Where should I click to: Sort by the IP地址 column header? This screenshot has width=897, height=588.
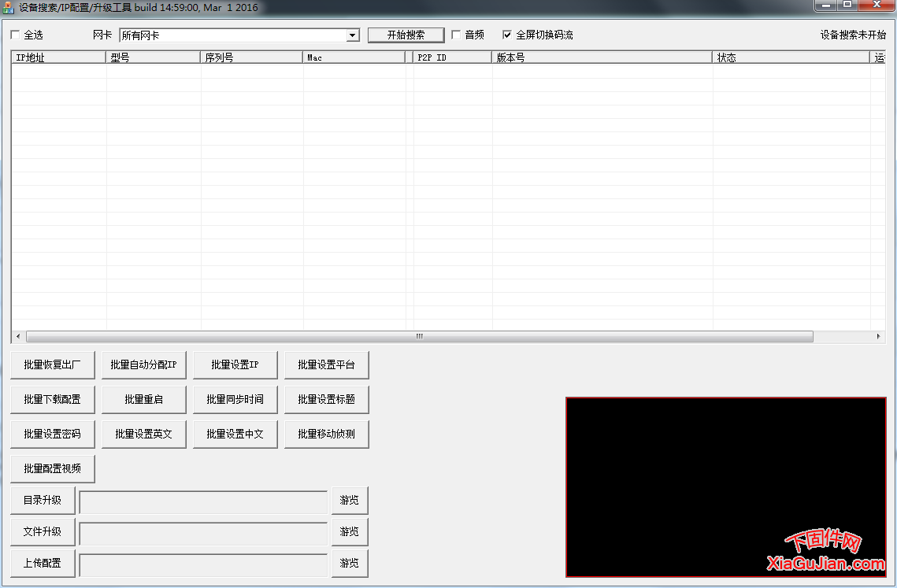tap(58, 57)
